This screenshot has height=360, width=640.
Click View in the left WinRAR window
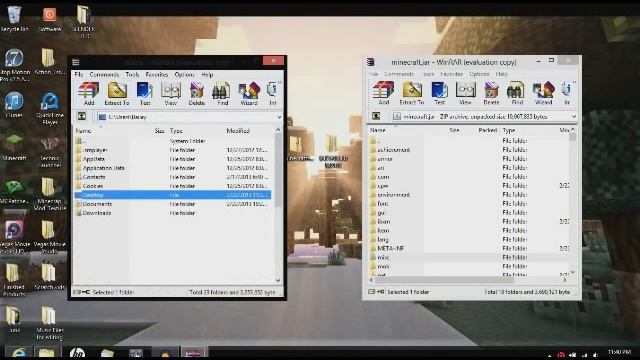coord(171,94)
